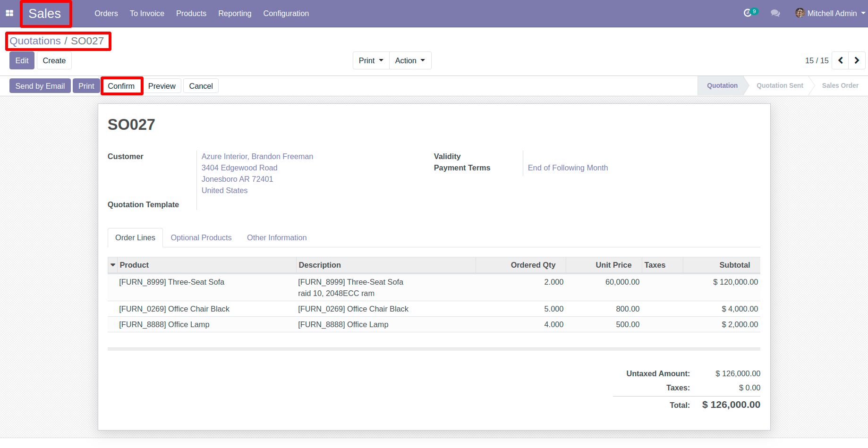This screenshot has width=868, height=448.
Task: Switch to the Order Lines tab
Action: tap(135, 237)
